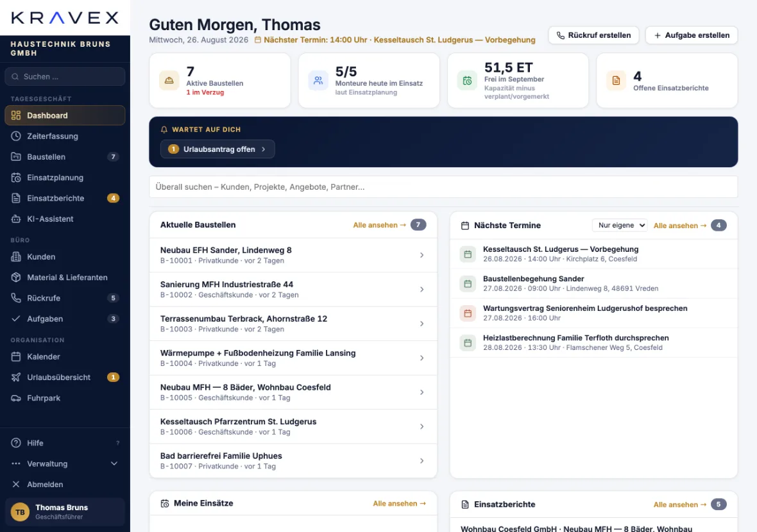This screenshot has width=757, height=532.
Task: Click the Einsatzberichte document icon in sidebar
Action: (16, 198)
